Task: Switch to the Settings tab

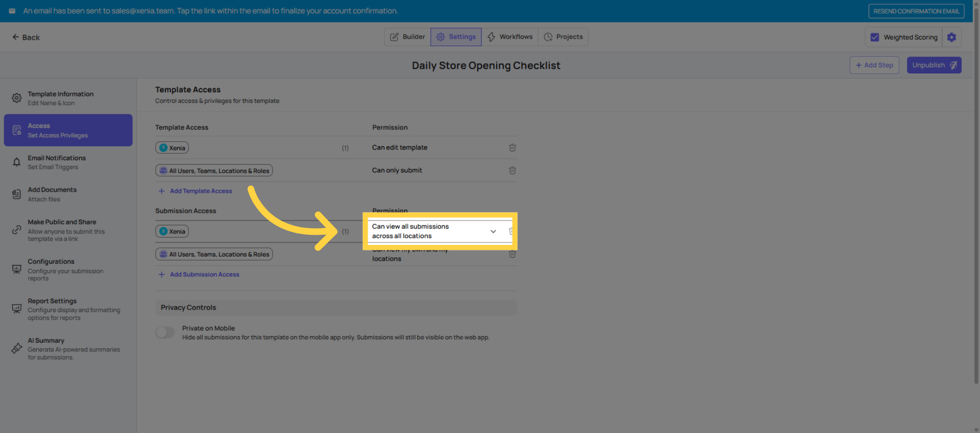Action: click(x=456, y=37)
